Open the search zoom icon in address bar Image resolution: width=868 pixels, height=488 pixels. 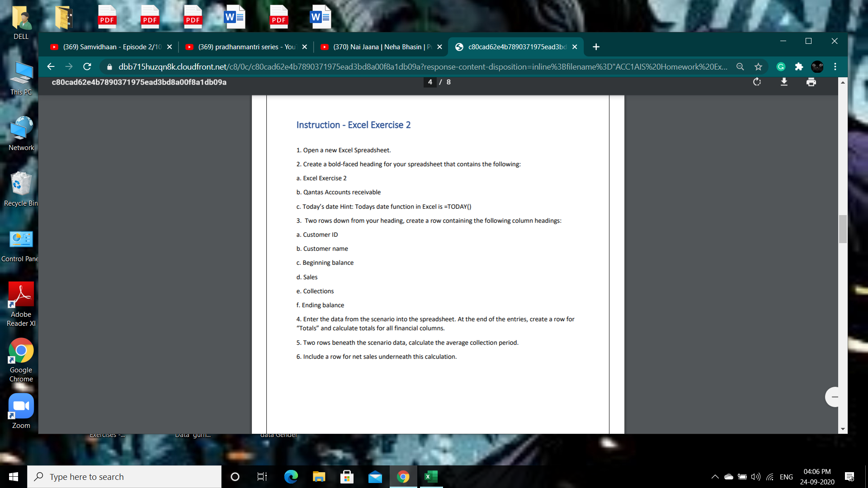[740, 66]
